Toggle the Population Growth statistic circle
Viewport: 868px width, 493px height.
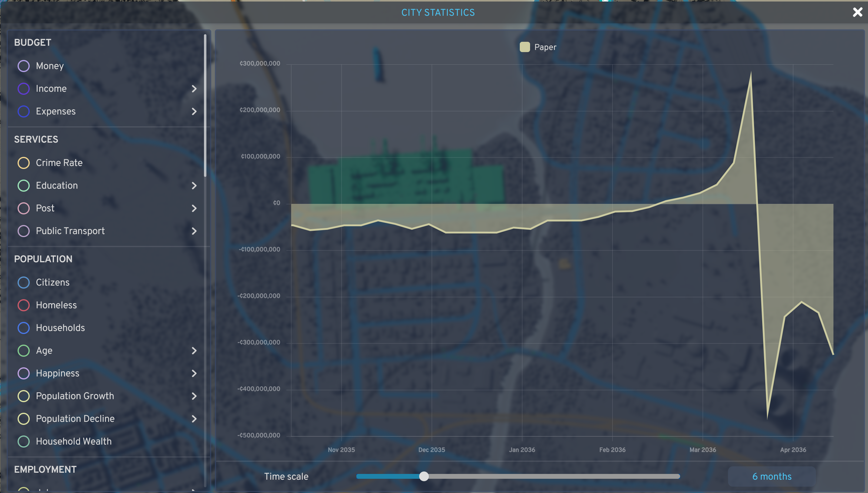click(x=23, y=396)
